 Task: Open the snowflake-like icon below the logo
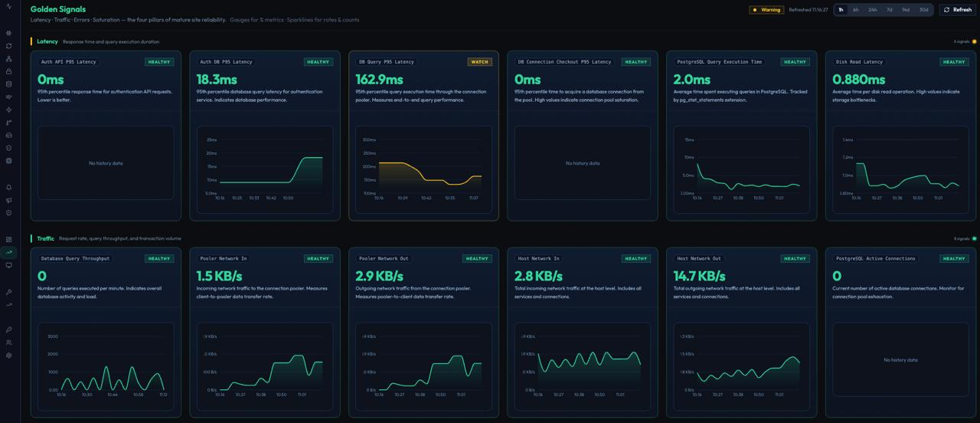click(x=9, y=33)
